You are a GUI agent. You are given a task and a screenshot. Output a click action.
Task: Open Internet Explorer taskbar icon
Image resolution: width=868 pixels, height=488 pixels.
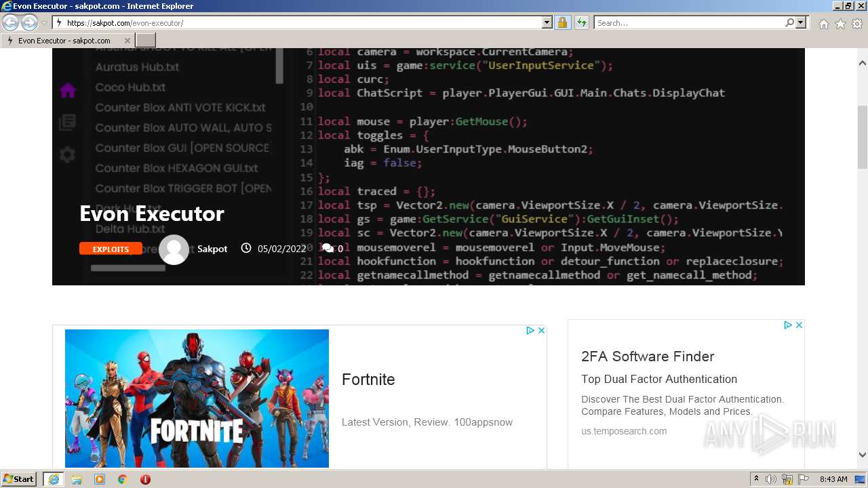coord(54,479)
